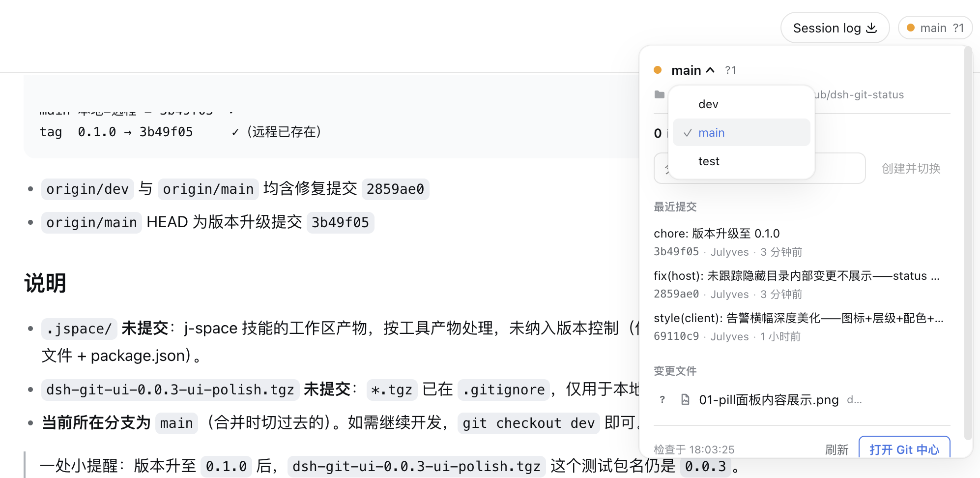Click the 最近提交 section label
Screen dimensions: 980x478
[675, 207]
